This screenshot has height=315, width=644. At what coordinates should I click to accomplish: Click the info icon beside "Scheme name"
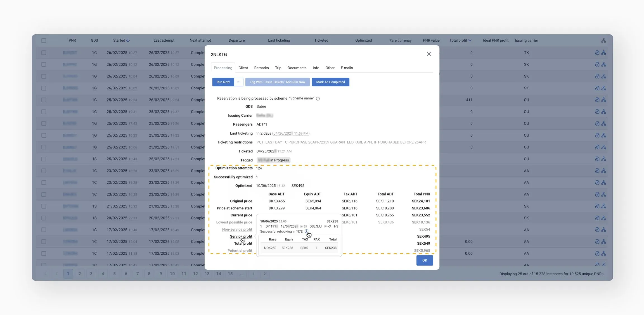[318, 99]
